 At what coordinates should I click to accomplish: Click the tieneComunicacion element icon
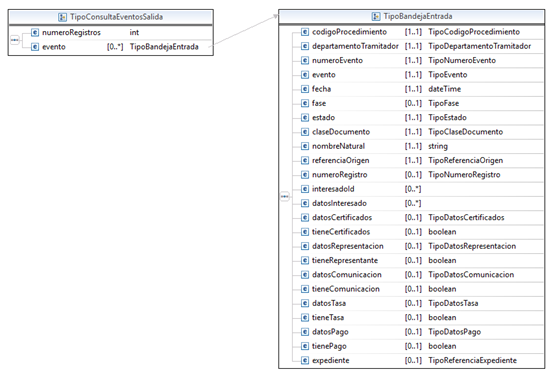pyautogui.click(x=305, y=289)
